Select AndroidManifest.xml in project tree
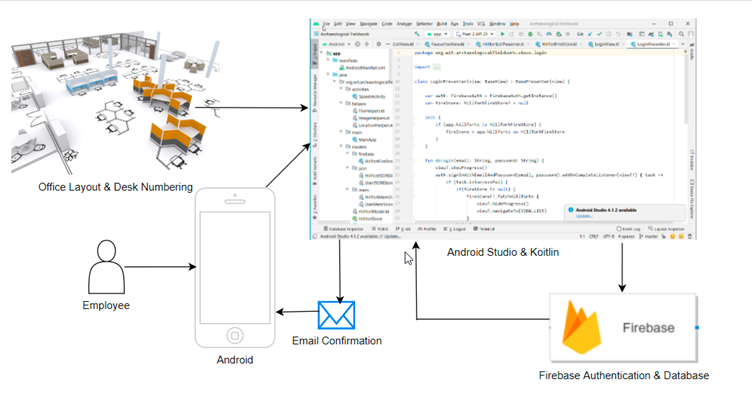The image size is (752, 411). 362,68
